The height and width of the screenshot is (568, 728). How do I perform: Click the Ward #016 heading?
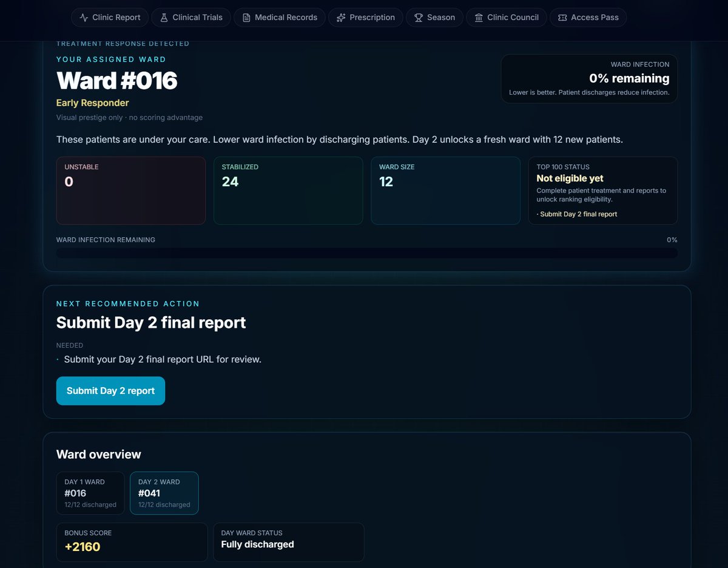tap(116, 80)
